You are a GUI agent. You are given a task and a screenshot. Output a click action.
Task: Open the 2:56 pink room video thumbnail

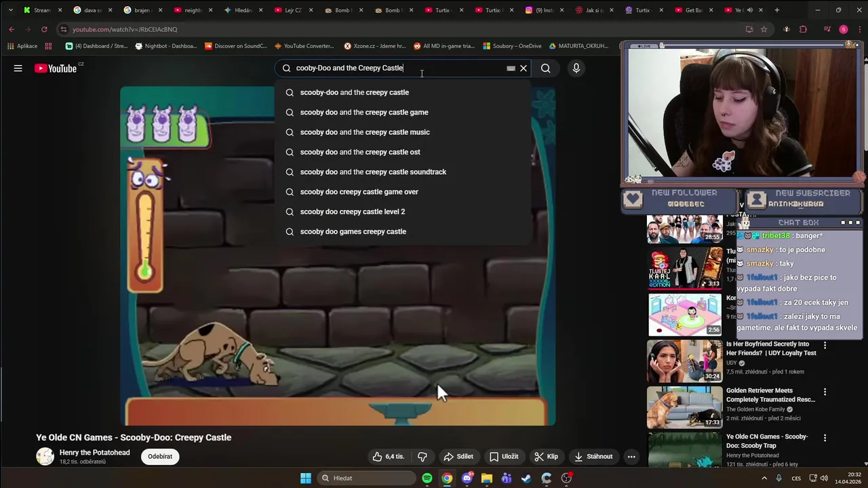point(685,314)
